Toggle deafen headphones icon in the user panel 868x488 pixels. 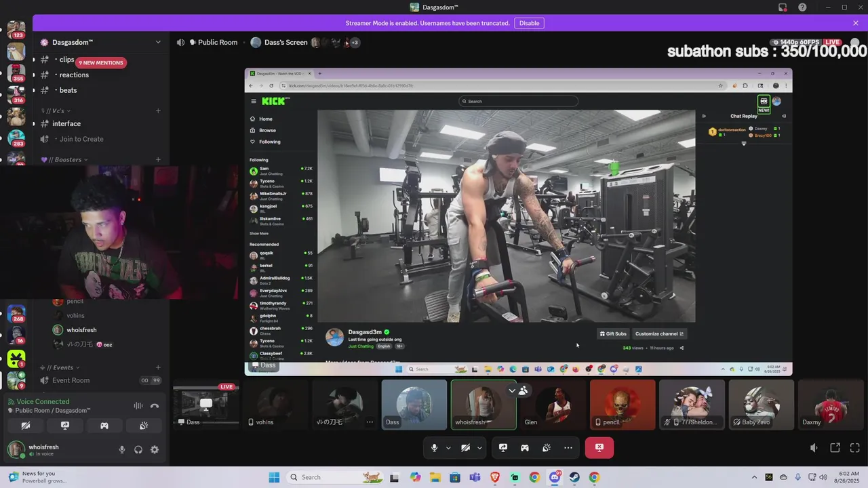coord(138,449)
